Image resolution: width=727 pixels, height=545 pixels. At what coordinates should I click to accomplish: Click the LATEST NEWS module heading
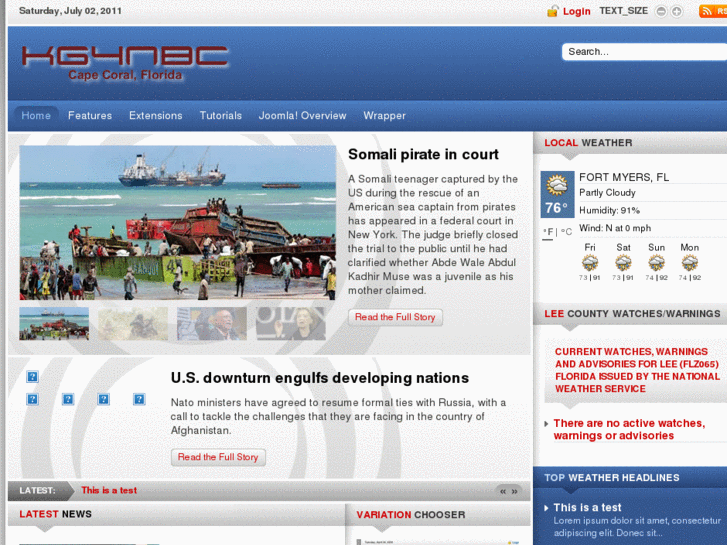click(56, 514)
